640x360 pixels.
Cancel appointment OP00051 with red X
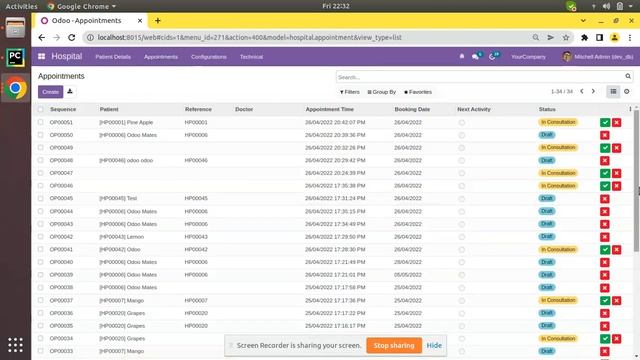[616, 122]
